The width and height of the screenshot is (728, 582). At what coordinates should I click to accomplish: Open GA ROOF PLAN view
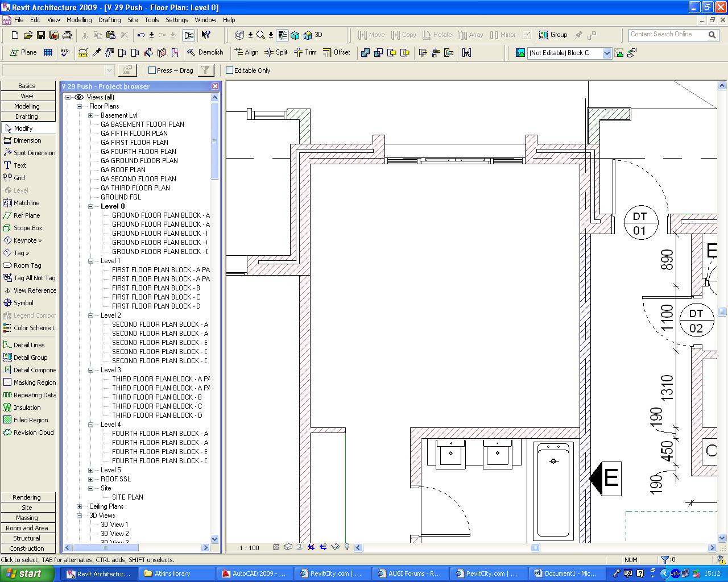point(123,169)
